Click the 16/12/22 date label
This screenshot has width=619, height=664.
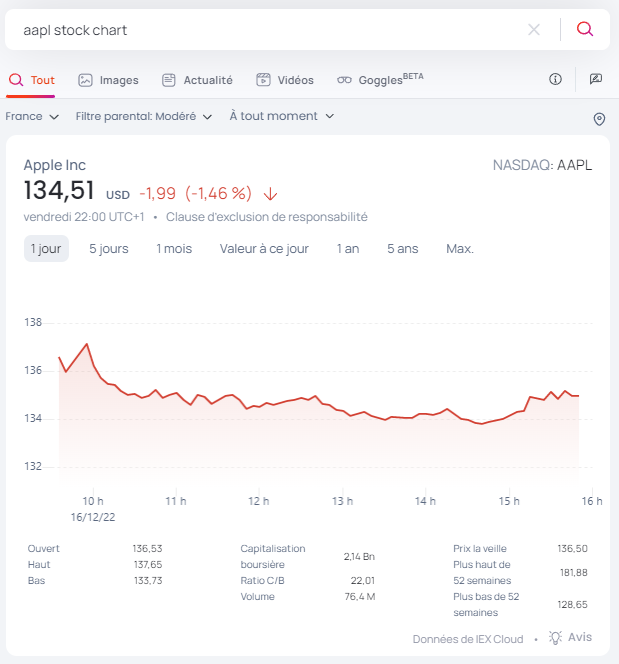click(x=93, y=517)
